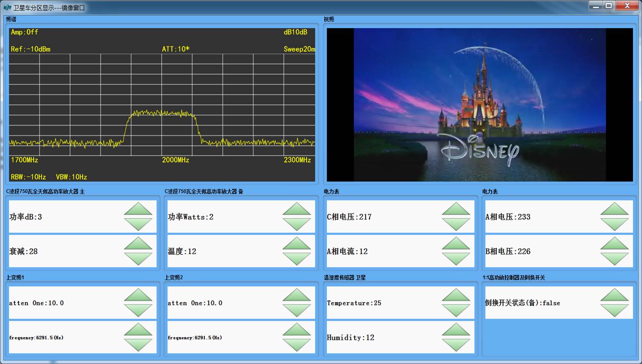Select A相电流:12 text
The height and width of the screenshot is (364, 642).
(x=347, y=251)
